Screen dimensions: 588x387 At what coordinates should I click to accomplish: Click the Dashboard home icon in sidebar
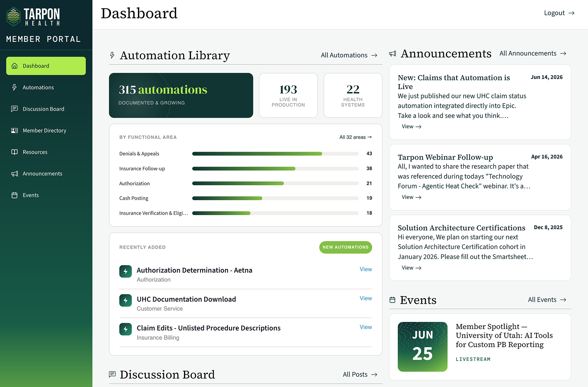(x=15, y=66)
